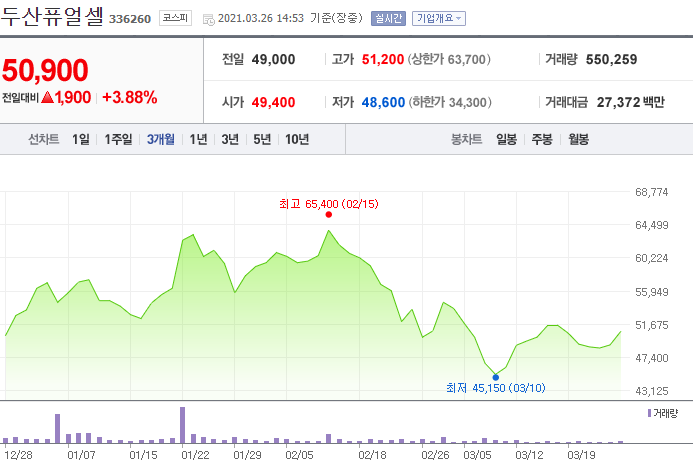Select the 3개월 line chart tab
Viewport: 693px width, 468px height.
point(160,140)
